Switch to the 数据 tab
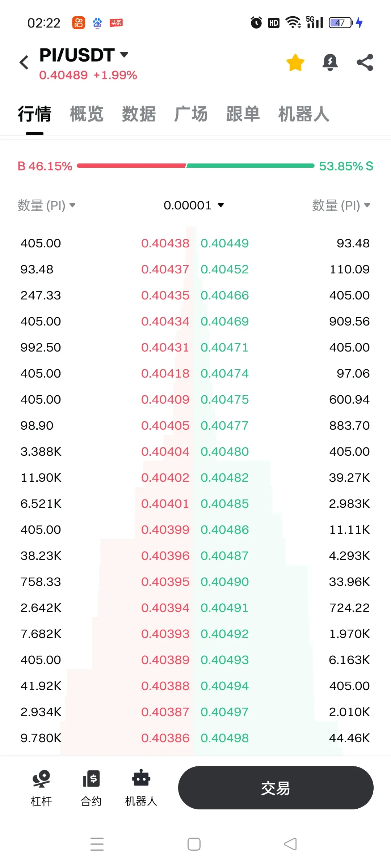 point(139,114)
